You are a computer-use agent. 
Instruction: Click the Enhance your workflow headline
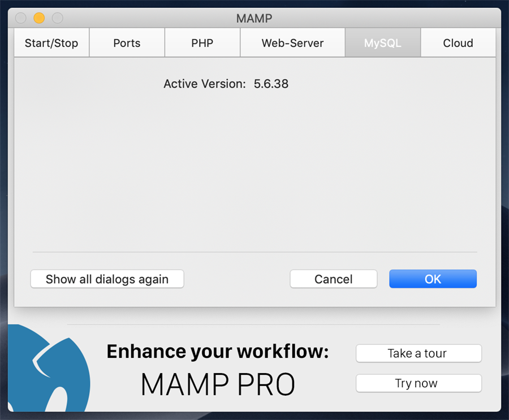(218, 352)
